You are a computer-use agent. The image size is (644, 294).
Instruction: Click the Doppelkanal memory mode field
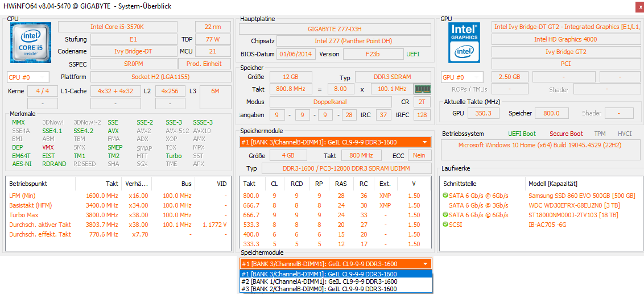[x=331, y=102]
